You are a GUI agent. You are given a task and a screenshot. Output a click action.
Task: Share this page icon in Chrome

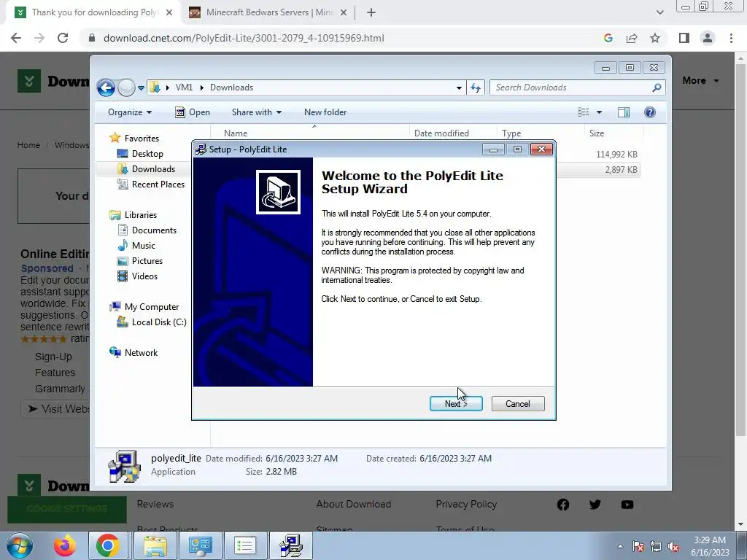[x=632, y=38]
